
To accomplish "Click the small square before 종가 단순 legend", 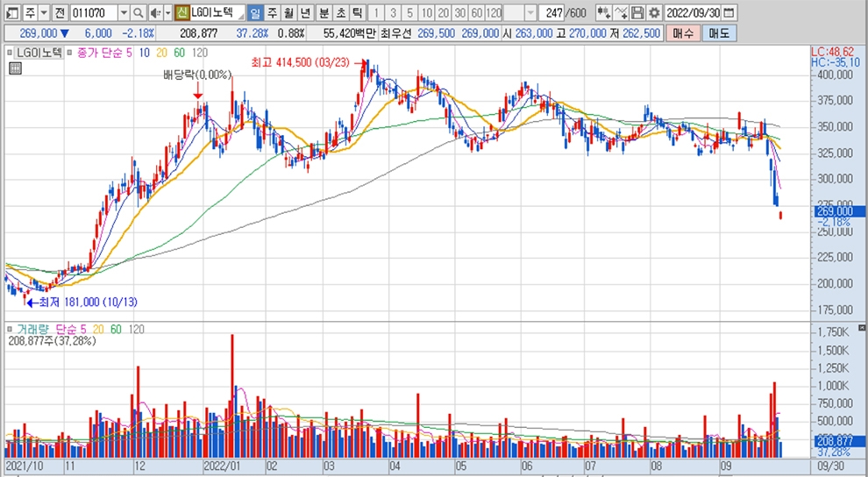I will click(70, 53).
